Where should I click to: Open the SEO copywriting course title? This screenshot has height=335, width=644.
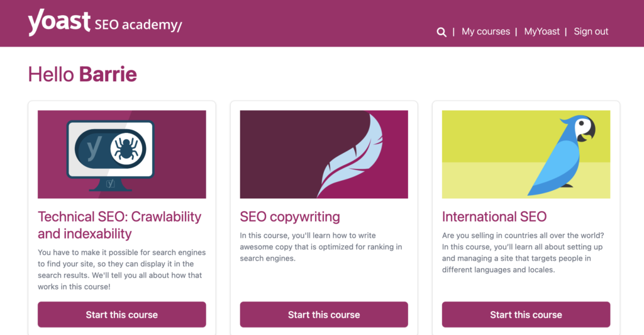pyautogui.click(x=289, y=217)
